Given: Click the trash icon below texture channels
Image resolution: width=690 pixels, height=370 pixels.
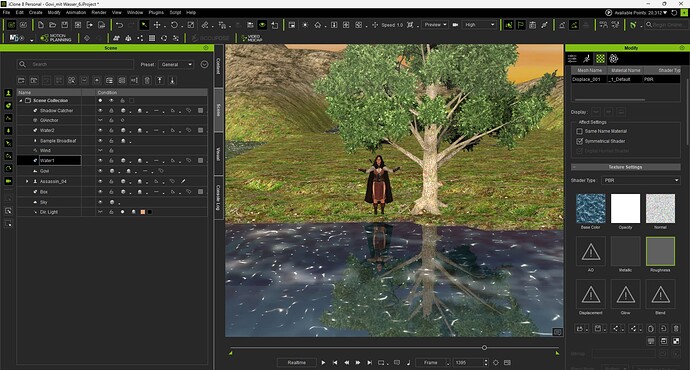Looking at the screenshot, I should [x=676, y=329].
